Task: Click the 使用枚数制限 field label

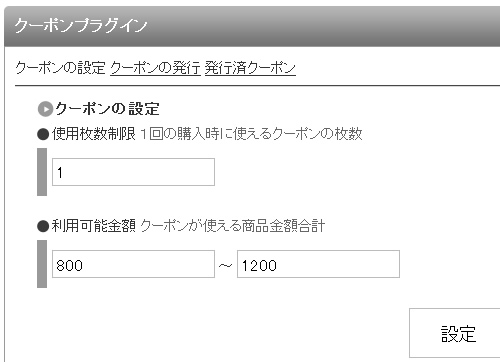Action: click(x=94, y=134)
